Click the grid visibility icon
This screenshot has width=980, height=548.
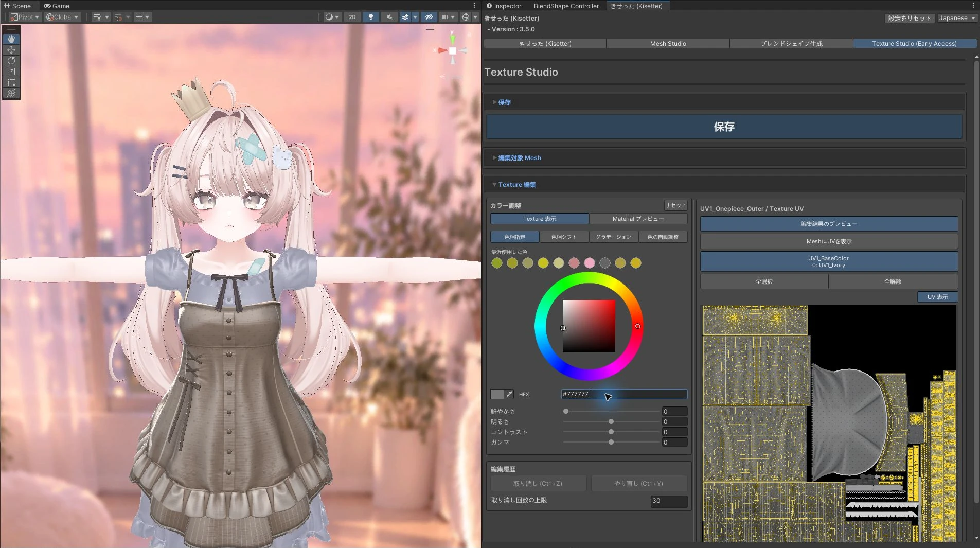pyautogui.click(x=97, y=17)
